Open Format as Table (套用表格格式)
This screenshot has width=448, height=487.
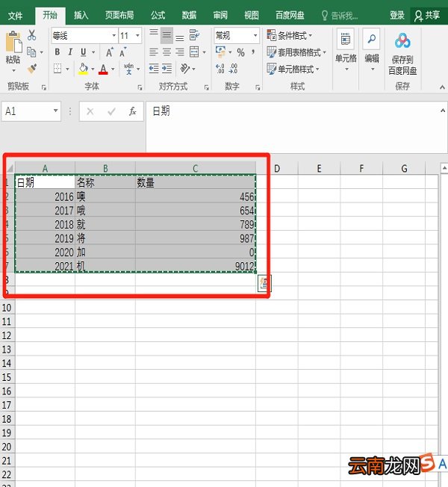[x=296, y=52]
